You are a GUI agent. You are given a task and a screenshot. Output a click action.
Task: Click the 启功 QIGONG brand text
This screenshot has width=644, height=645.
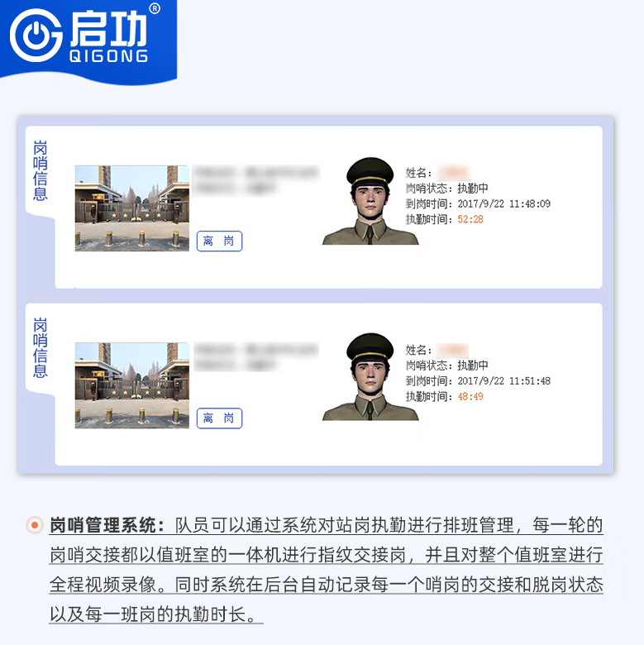109,36
